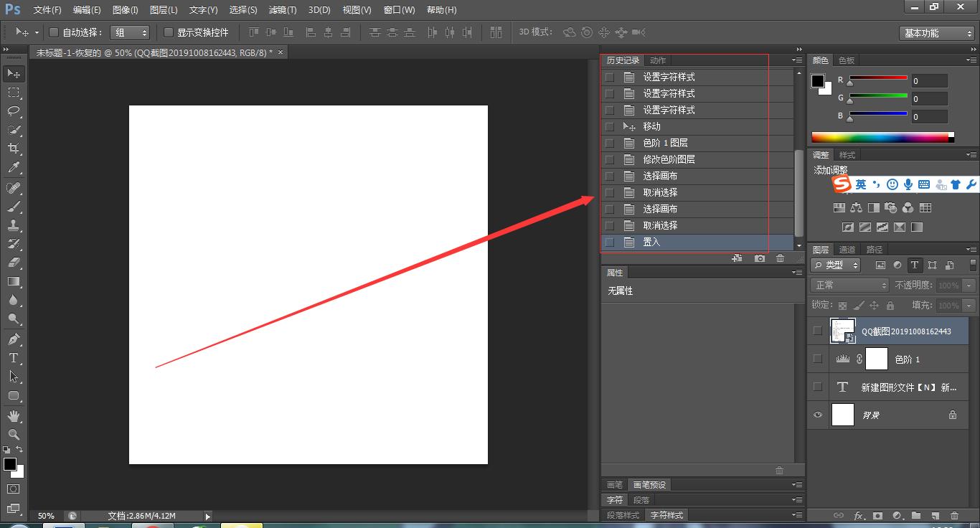
Task: Select the Pen tool
Action: (x=14, y=339)
